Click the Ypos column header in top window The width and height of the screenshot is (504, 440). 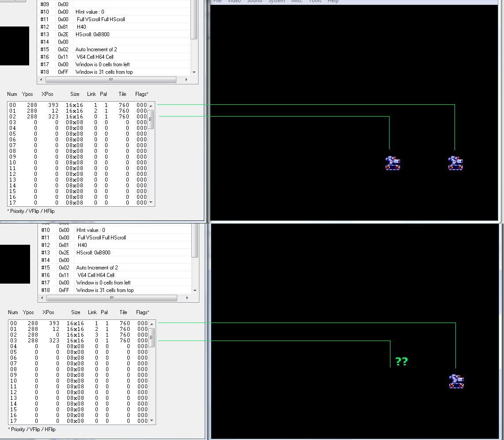tap(27, 94)
